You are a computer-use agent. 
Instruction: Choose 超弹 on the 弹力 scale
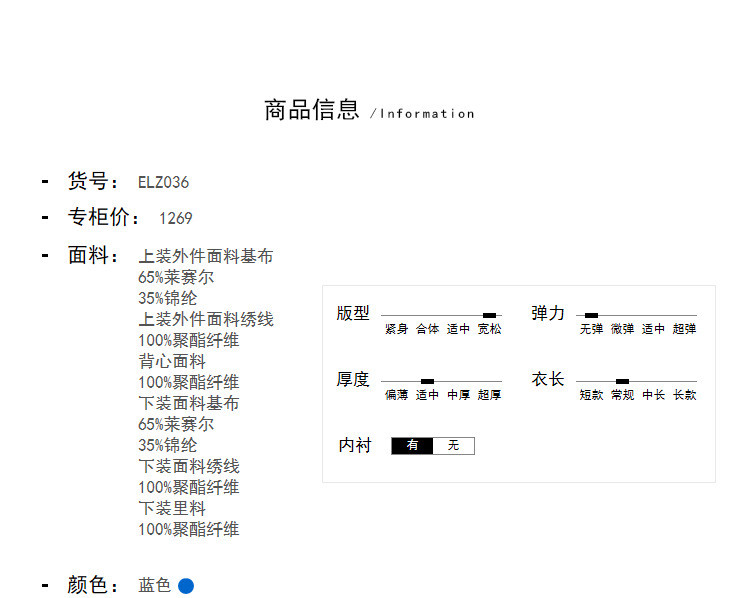[x=684, y=329]
